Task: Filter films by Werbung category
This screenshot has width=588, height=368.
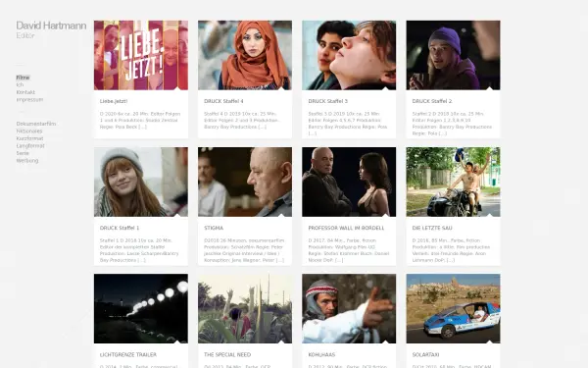Action: [27, 161]
